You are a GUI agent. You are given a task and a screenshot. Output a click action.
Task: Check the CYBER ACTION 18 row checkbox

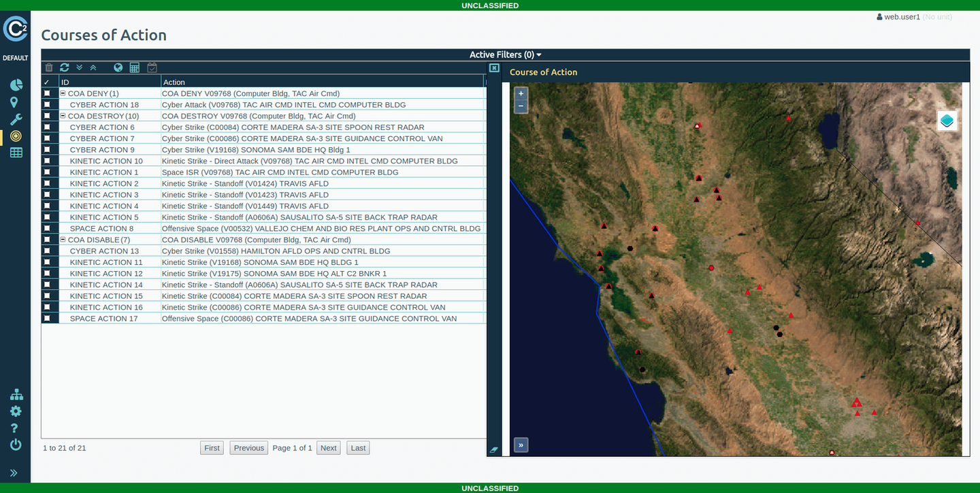click(47, 105)
